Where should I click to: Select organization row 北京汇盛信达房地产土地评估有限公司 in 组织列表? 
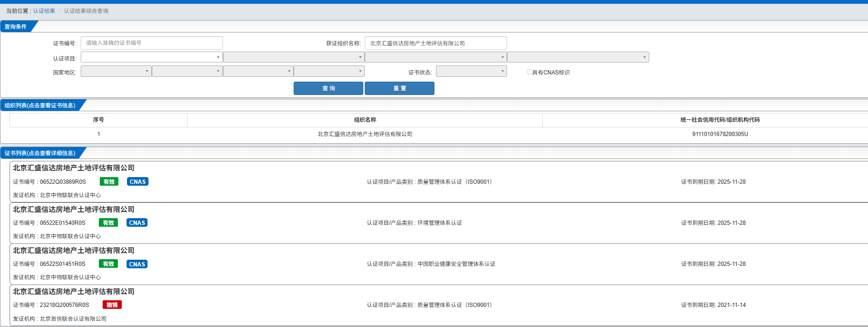point(365,134)
